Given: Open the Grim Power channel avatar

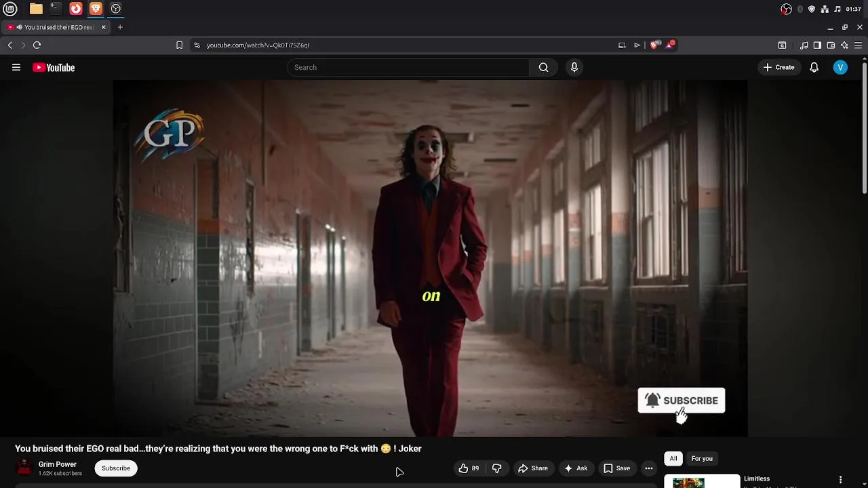Looking at the screenshot, I should click(24, 468).
